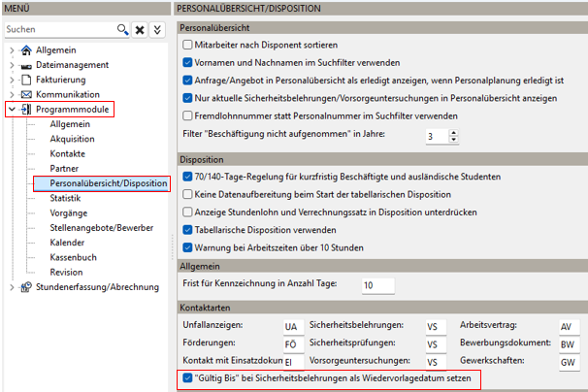Select the Stellenangebote/Bewerber entry

click(102, 228)
